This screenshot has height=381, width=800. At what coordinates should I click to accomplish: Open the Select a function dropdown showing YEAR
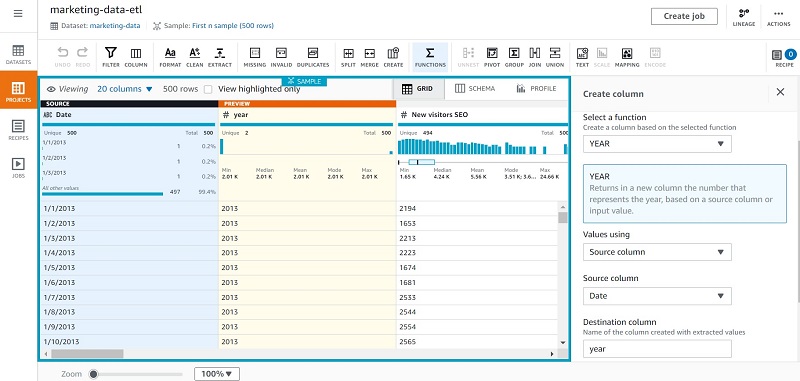click(657, 144)
